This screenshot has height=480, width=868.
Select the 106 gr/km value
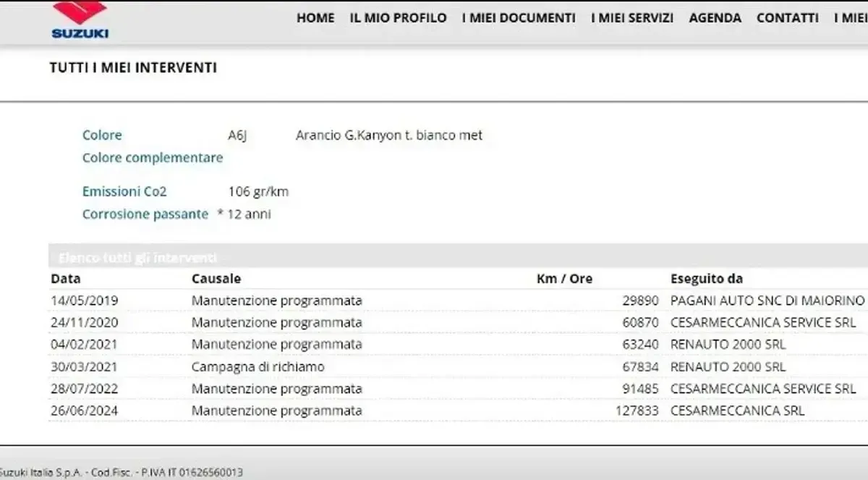pos(258,192)
